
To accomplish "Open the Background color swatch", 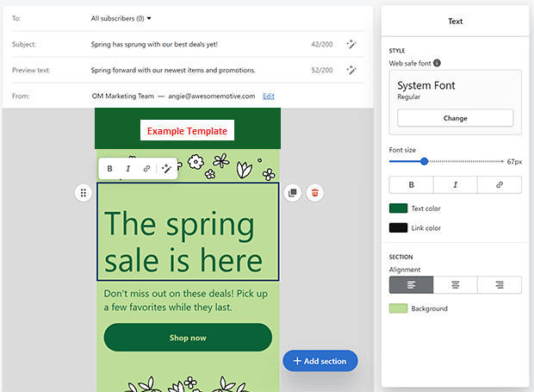I will (398, 308).
